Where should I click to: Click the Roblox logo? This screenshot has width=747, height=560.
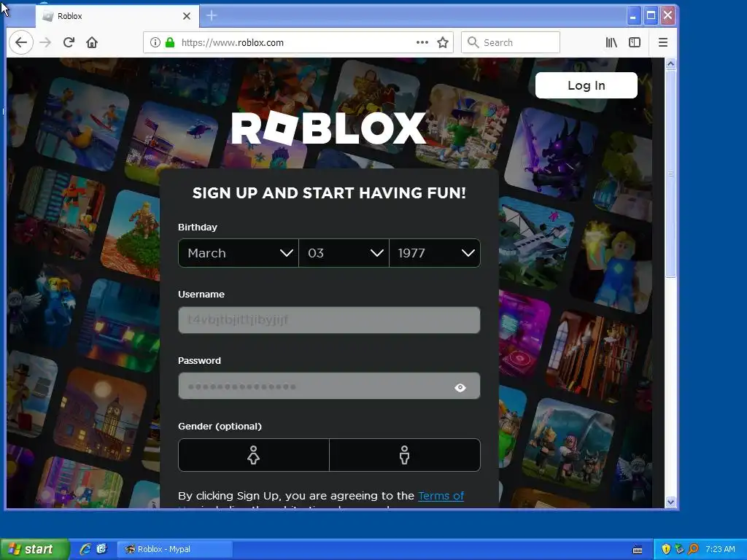pyautogui.click(x=329, y=128)
